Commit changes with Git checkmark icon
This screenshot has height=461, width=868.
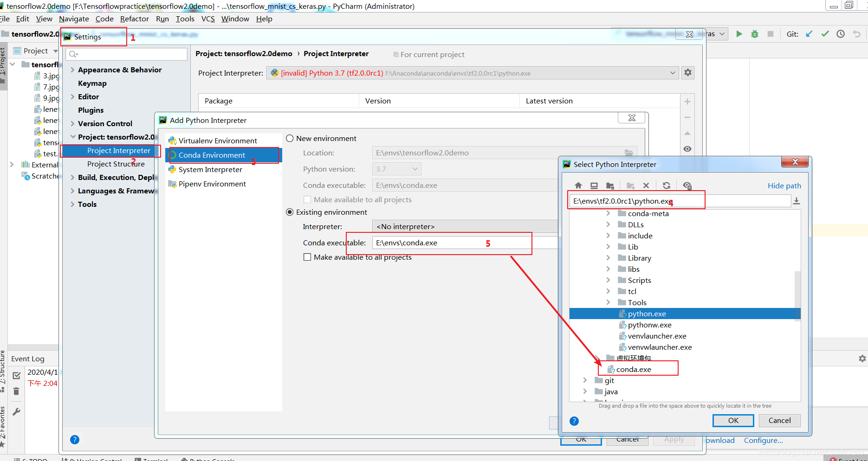pos(825,34)
